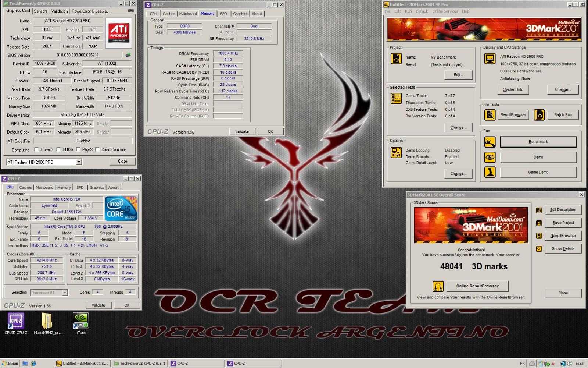
Task: Click the Close button in GPU-Z
Action: (122, 161)
